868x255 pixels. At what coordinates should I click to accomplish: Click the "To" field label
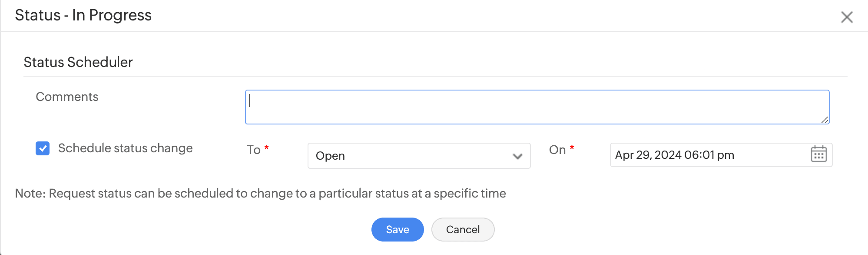[254, 150]
